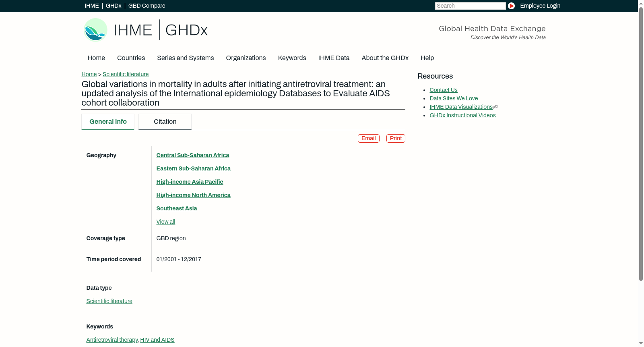Click the red search submit arrow icon
The image size is (644, 347).
(511, 6)
